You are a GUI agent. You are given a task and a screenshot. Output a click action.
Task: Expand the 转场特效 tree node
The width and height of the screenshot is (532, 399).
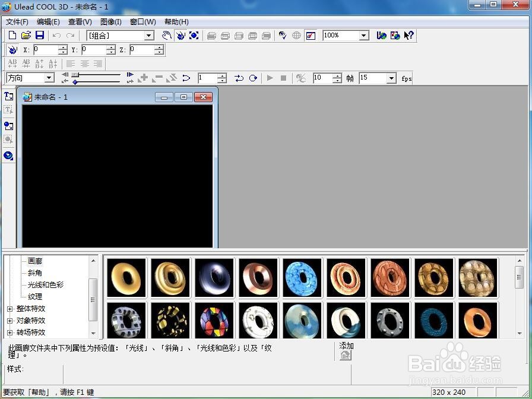(10, 332)
